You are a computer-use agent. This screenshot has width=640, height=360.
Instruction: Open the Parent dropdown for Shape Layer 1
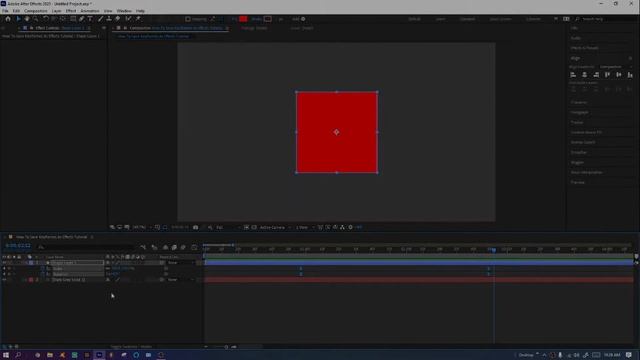pos(180,263)
